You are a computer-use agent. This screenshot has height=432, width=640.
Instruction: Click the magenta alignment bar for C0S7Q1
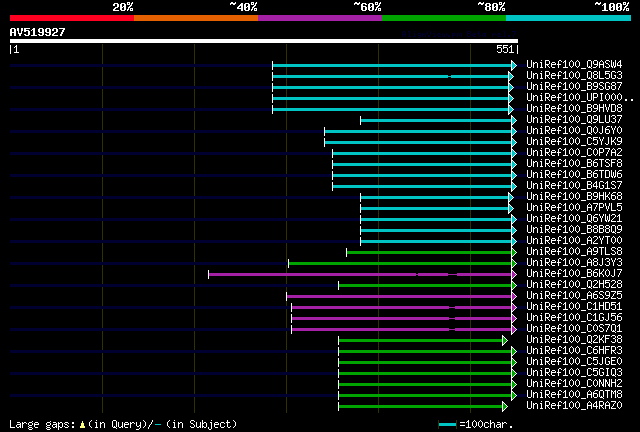[x=402, y=330]
